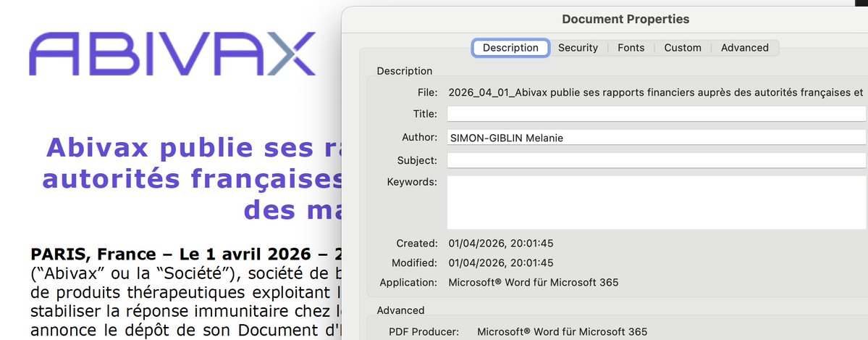Switch to the Description tab
Image resolution: width=868 pixels, height=340 pixels.
[x=510, y=48]
